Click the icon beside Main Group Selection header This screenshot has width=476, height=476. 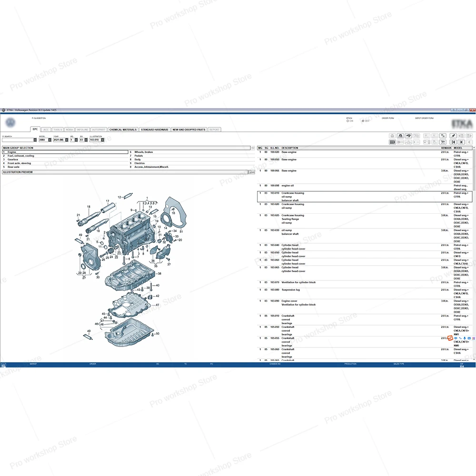pyautogui.click(x=253, y=148)
